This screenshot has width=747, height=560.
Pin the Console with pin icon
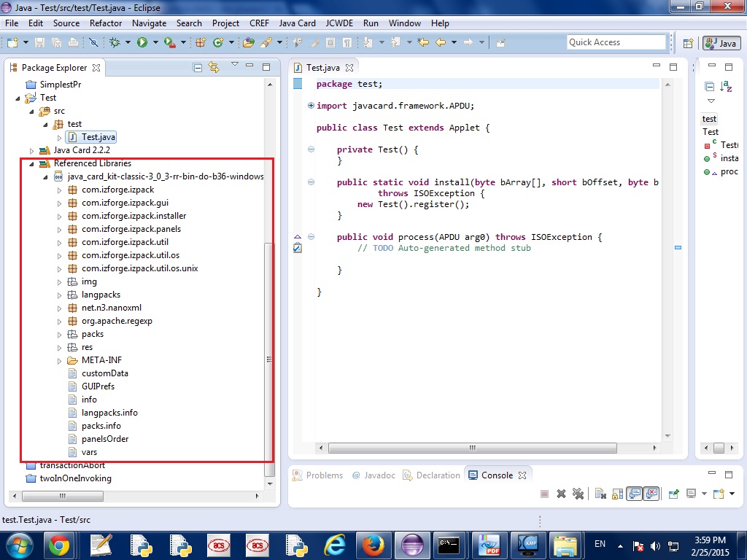(x=673, y=494)
